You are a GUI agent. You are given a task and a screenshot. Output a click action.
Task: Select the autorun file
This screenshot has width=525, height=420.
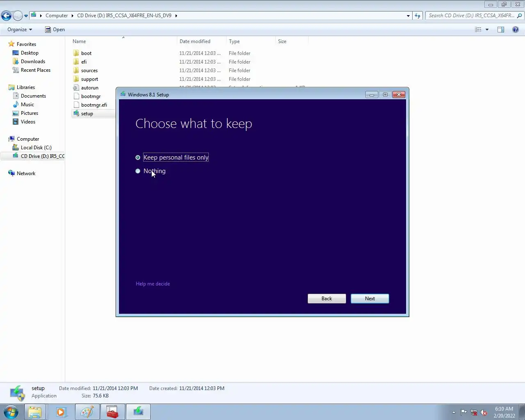point(89,88)
